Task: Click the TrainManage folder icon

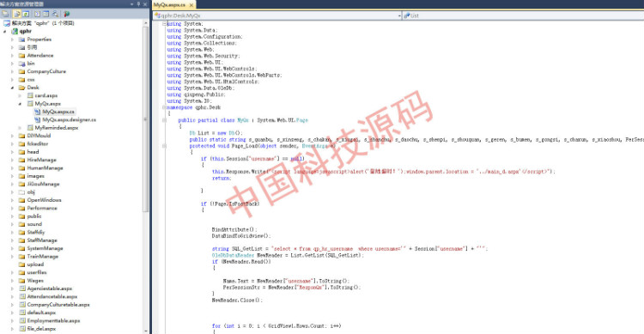Action: [x=21, y=257]
